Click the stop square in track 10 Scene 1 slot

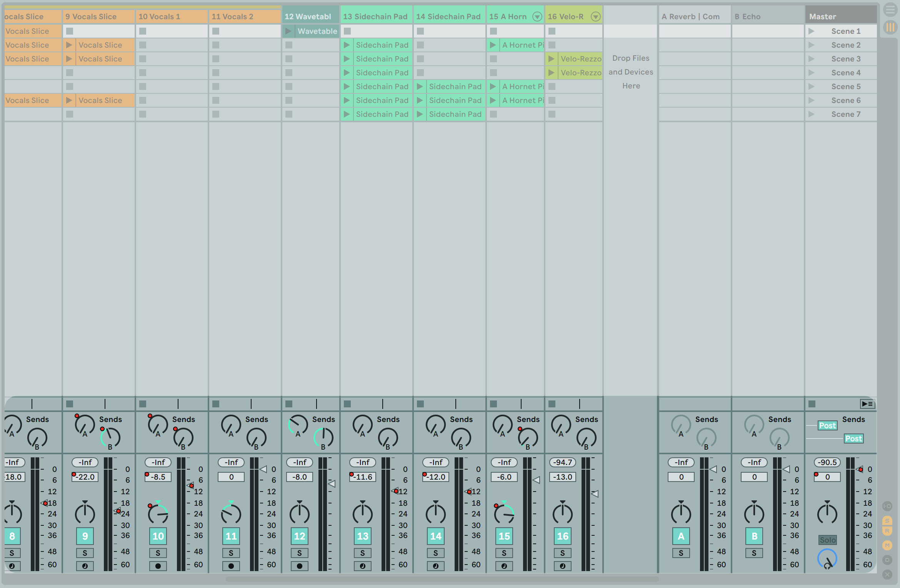click(x=143, y=31)
